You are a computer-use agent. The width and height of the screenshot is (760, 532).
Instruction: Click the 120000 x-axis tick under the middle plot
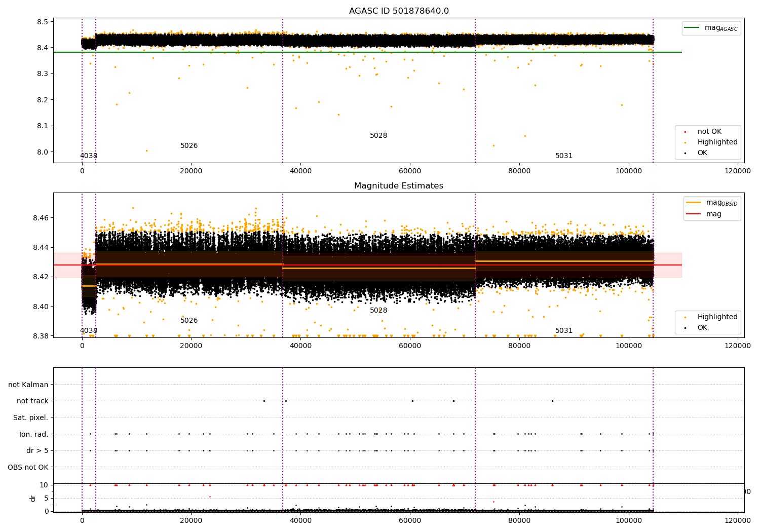click(x=738, y=346)
